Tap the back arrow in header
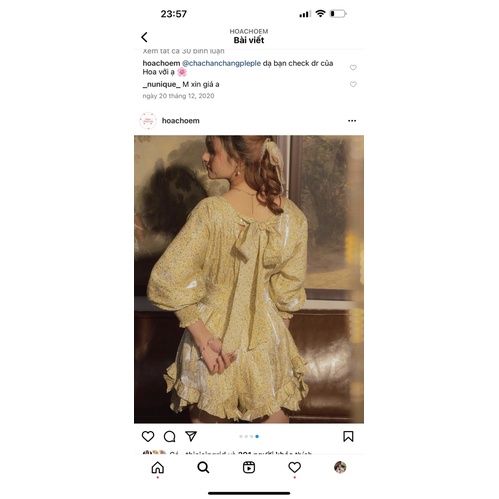 pos(144,37)
